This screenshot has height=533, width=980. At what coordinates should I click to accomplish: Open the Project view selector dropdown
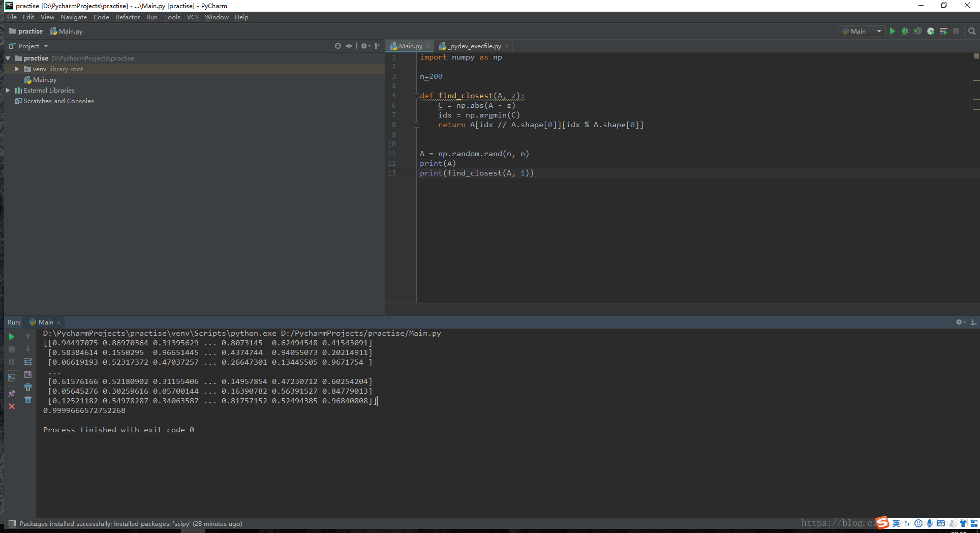(28, 46)
